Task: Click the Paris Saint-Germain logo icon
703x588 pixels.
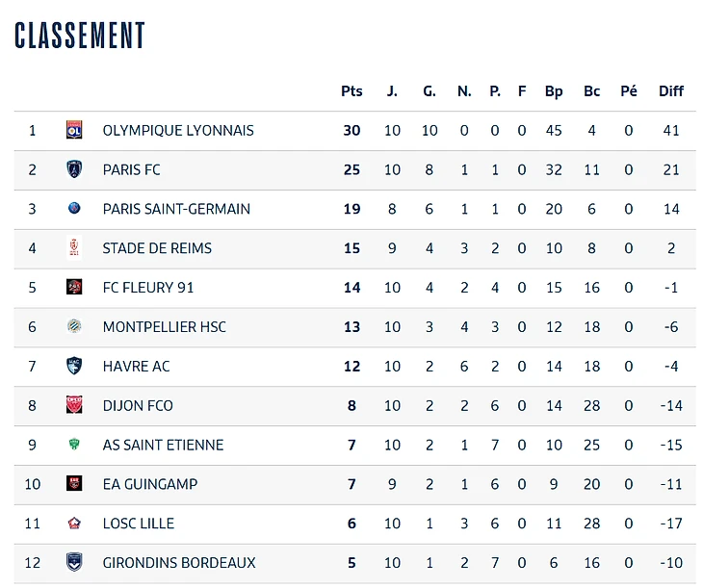Action: pos(74,209)
